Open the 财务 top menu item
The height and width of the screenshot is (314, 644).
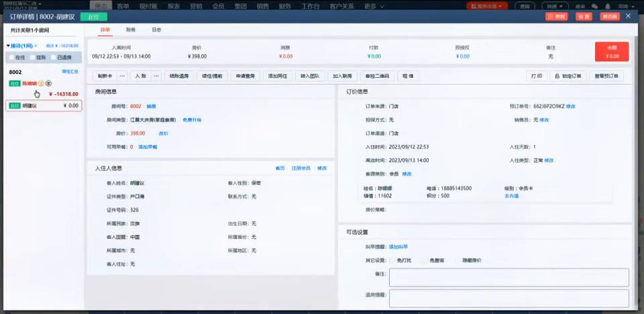tap(285, 6)
